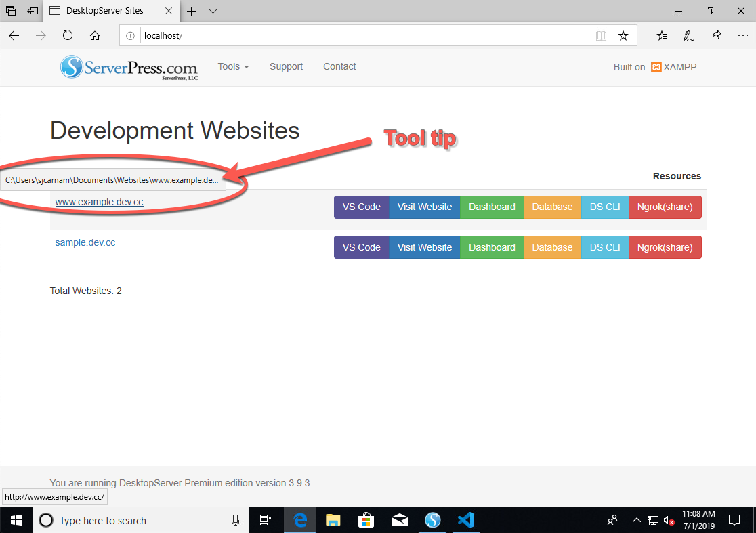Unmute the speaker icon in the system tray
The width and height of the screenshot is (756, 533).
[669, 520]
